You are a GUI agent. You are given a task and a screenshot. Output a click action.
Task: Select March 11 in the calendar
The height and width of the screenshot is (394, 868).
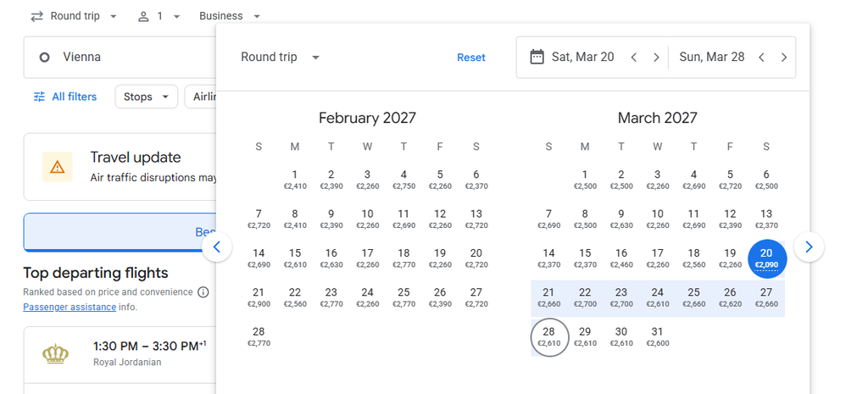point(693,219)
